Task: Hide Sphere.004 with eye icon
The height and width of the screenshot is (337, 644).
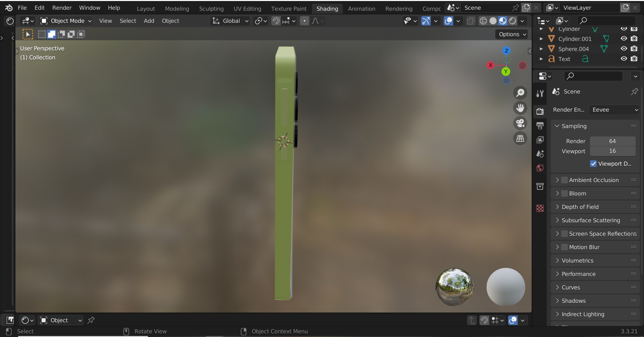Action: [624, 49]
